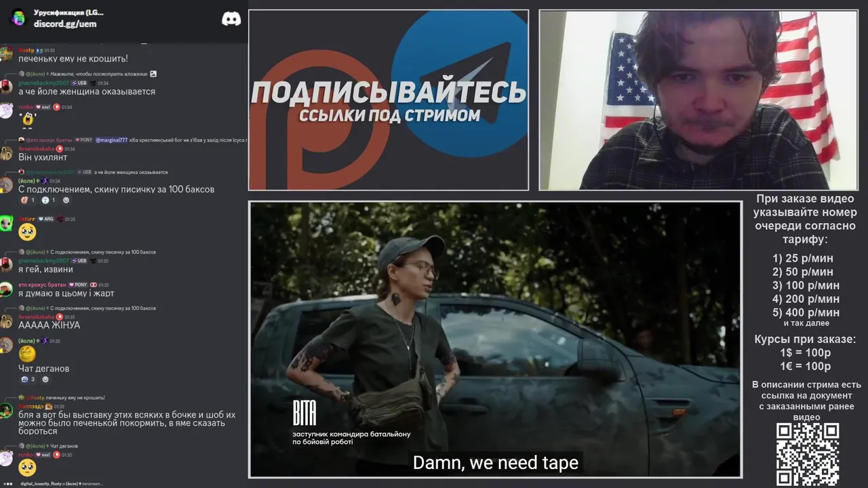
Task: Click UEB tag next to givemebackmy2007 at 01:34
Action: 81,83
